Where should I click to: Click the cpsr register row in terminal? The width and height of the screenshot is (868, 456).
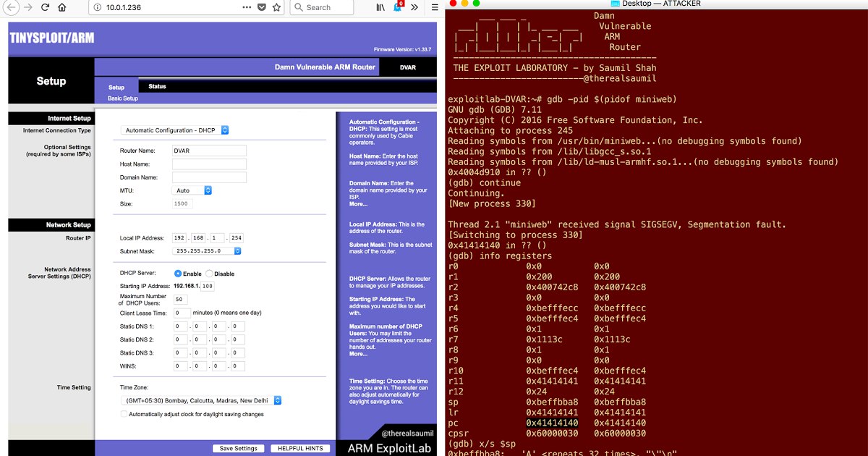pyautogui.click(x=547, y=433)
